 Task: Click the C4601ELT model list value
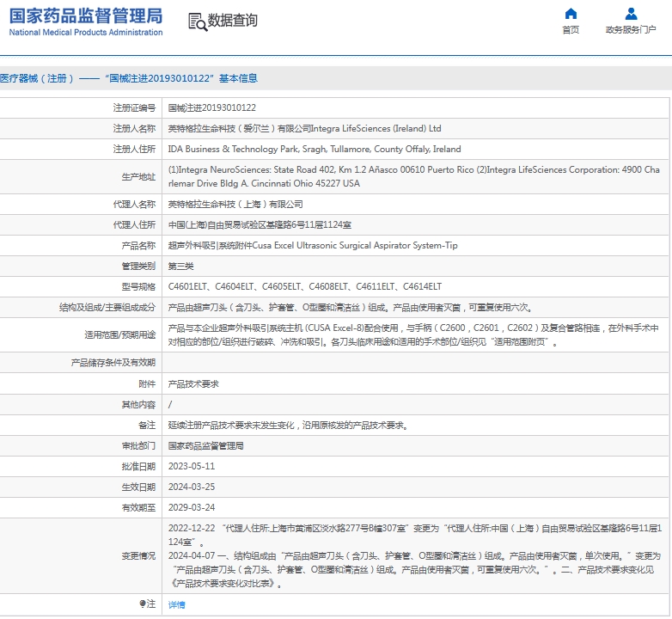(x=305, y=287)
